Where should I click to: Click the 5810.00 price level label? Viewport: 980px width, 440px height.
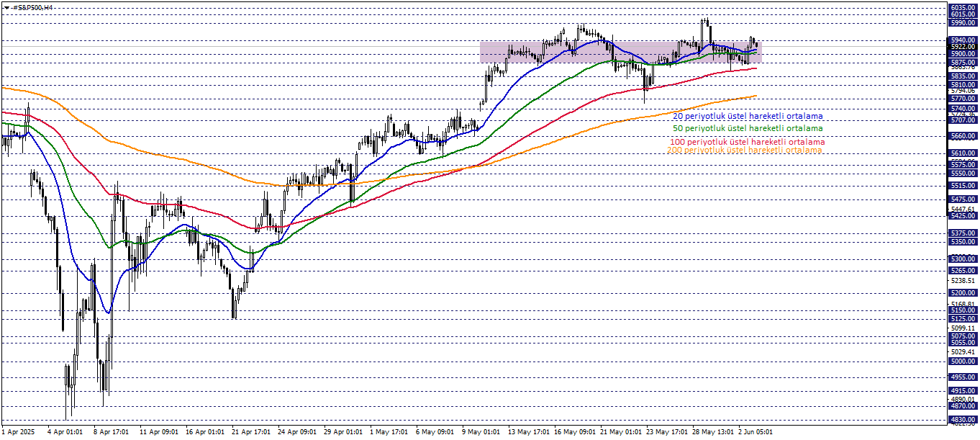point(963,84)
